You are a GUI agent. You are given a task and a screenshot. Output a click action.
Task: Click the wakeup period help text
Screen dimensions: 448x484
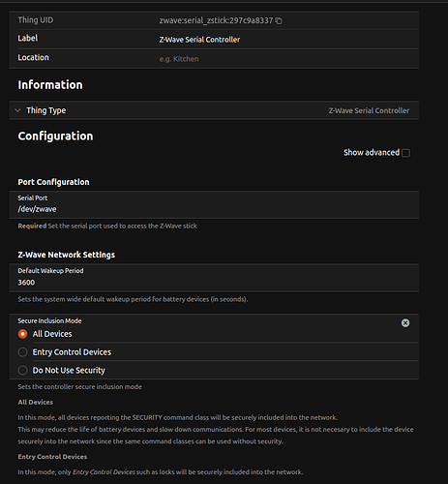point(133,299)
